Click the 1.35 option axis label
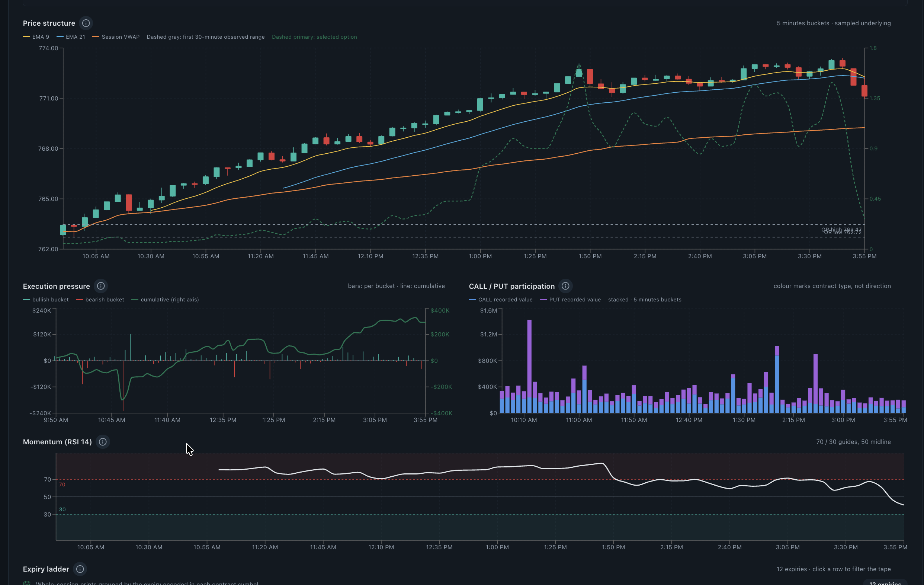924x585 pixels. pyautogui.click(x=875, y=98)
